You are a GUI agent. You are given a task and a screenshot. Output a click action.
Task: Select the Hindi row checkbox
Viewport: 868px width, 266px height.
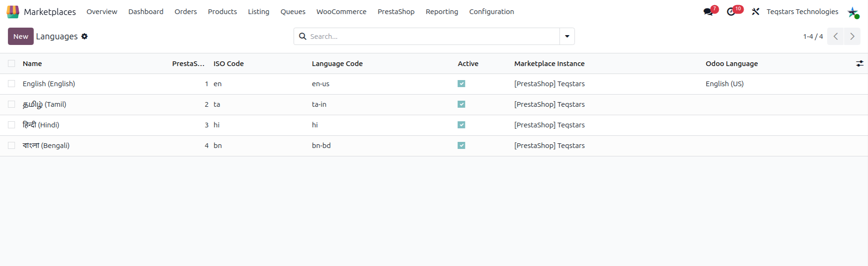pyautogui.click(x=12, y=125)
